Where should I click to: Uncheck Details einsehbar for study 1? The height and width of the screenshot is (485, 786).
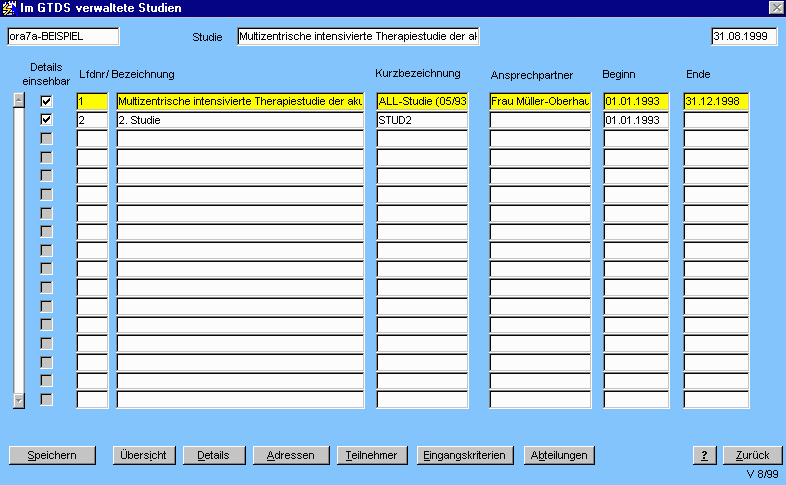click(x=46, y=101)
